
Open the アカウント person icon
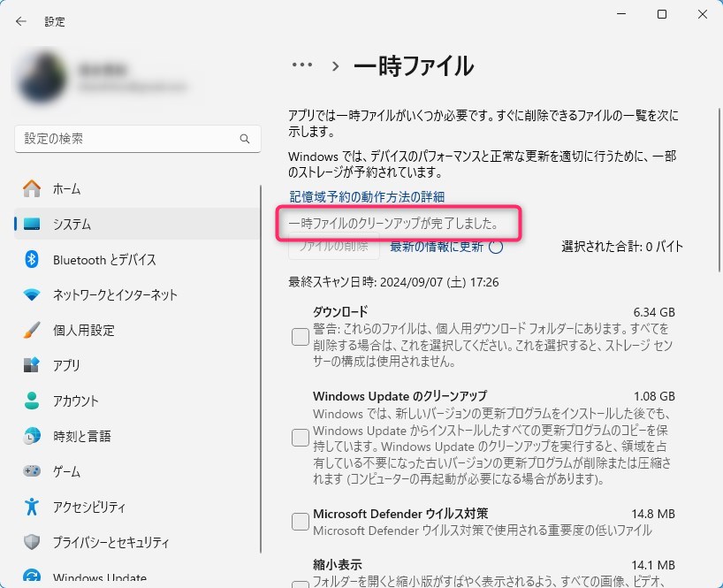pyautogui.click(x=32, y=401)
